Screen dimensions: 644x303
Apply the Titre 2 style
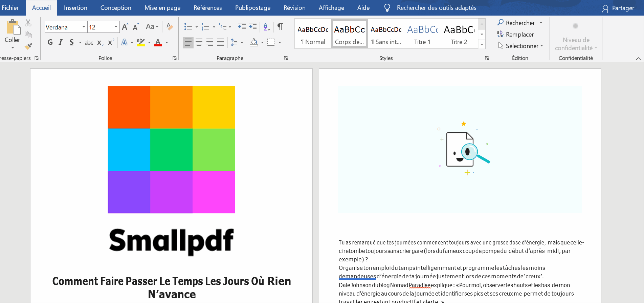(x=459, y=34)
